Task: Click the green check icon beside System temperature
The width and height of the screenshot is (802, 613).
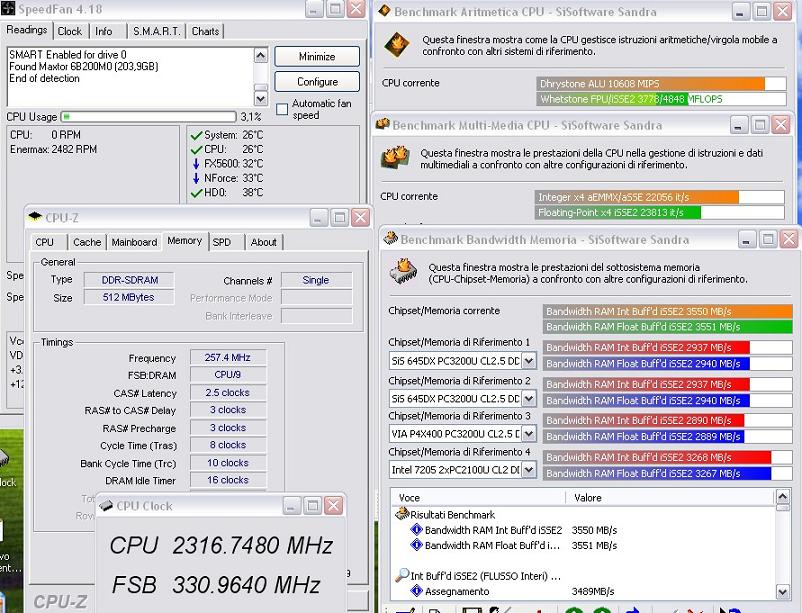Action: [196, 136]
